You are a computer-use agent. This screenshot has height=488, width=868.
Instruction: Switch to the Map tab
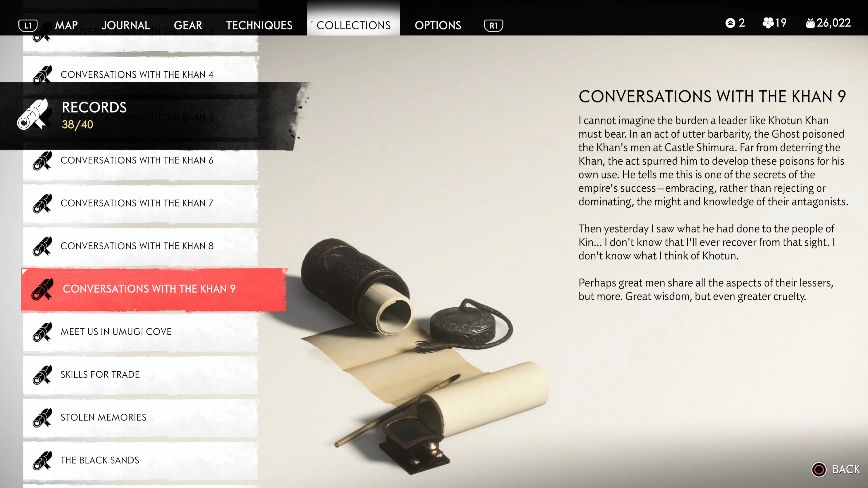pyautogui.click(x=66, y=26)
